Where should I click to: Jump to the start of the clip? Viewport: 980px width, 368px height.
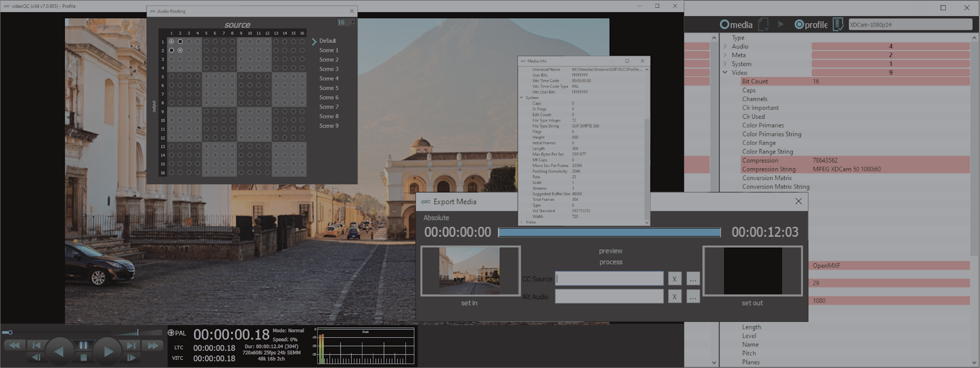tap(36, 345)
